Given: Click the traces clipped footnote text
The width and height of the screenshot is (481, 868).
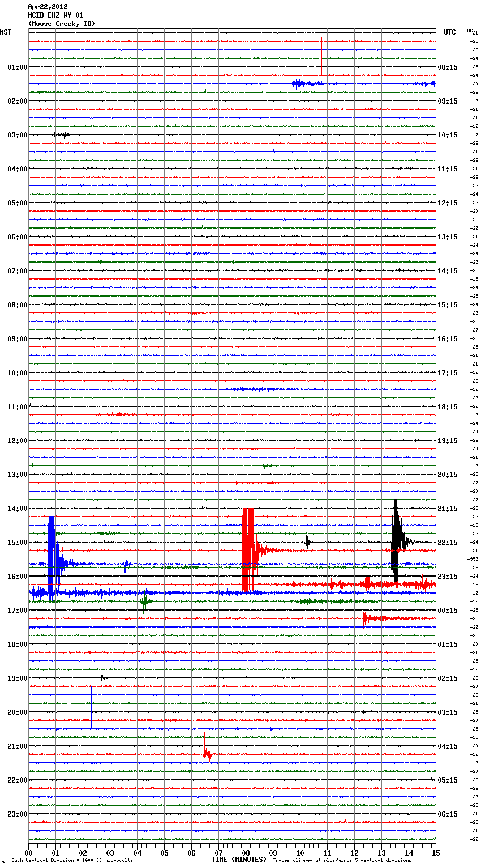Looking at the screenshot, I should pyautogui.click(x=342, y=860).
